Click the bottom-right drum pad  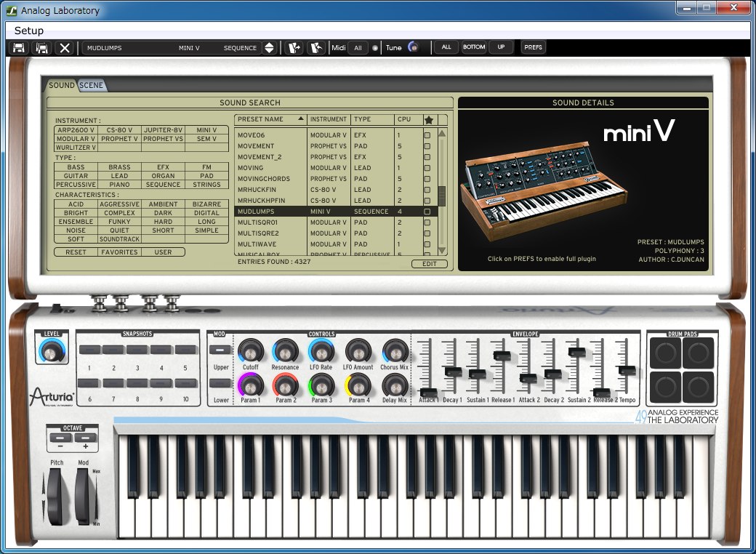point(698,387)
